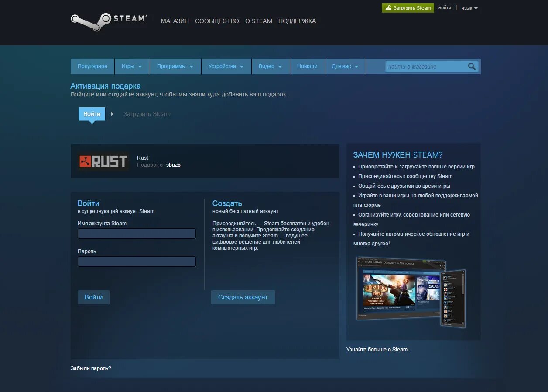Click the ЗАЧЕМ НУЖЕН STEAM? heading
This screenshot has width=548, height=392.
pyautogui.click(x=398, y=155)
